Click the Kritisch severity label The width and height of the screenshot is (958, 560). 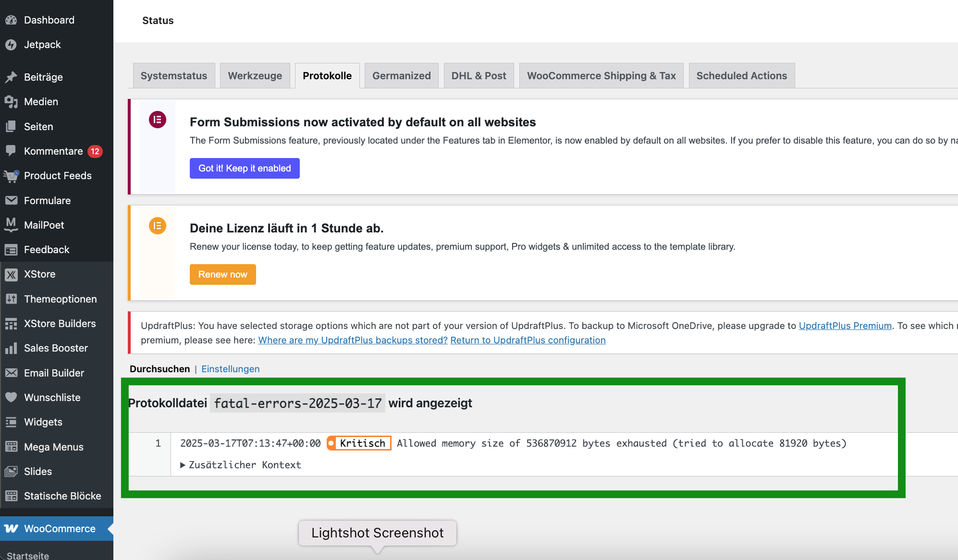(x=359, y=443)
